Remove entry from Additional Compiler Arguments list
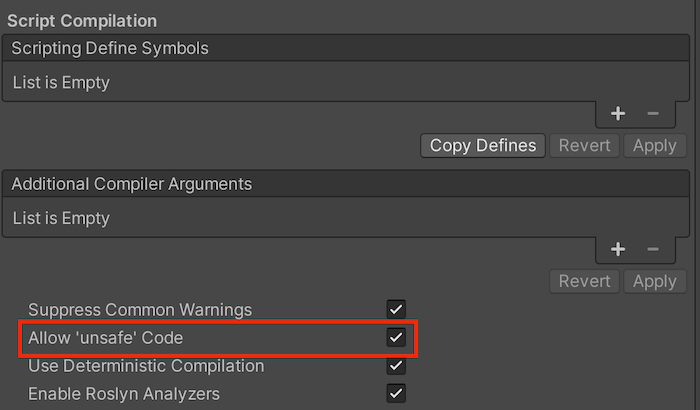The height and width of the screenshot is (410, 700). pos(653,249)
